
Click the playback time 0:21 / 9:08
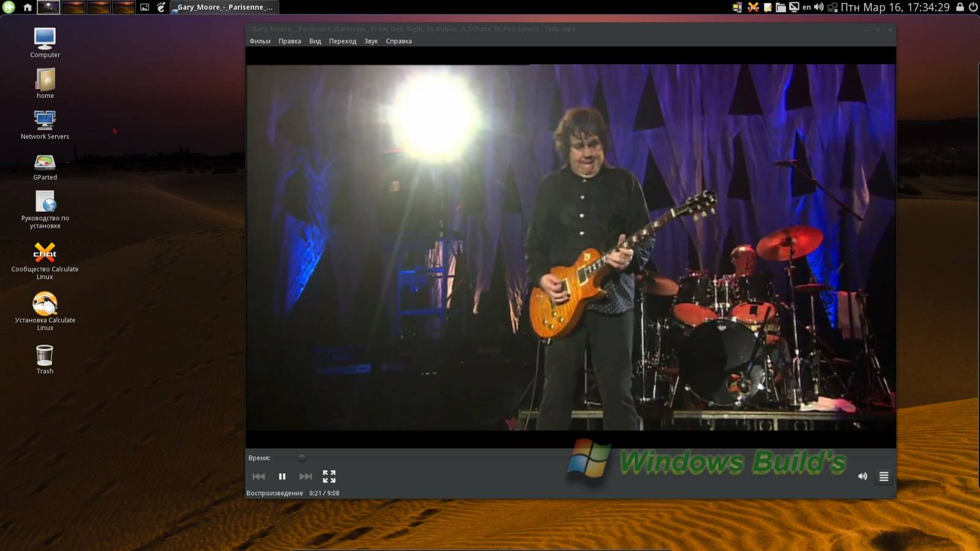tap(324, 493)
